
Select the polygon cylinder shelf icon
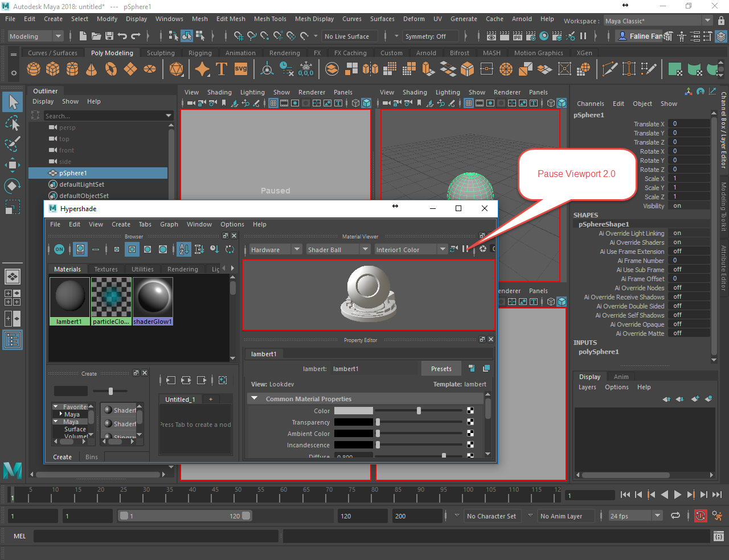coord(71,68)
